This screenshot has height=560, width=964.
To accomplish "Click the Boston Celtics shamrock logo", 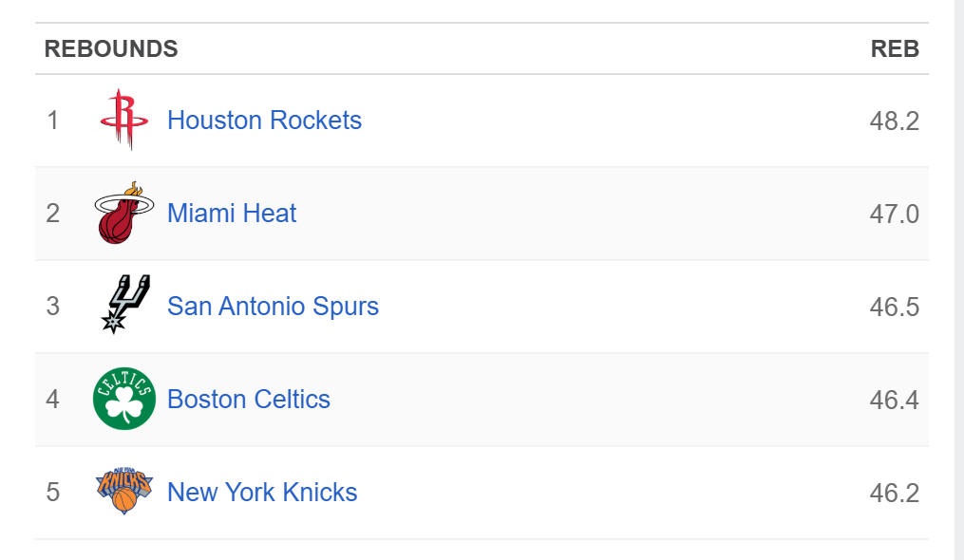I will point(124,399).
